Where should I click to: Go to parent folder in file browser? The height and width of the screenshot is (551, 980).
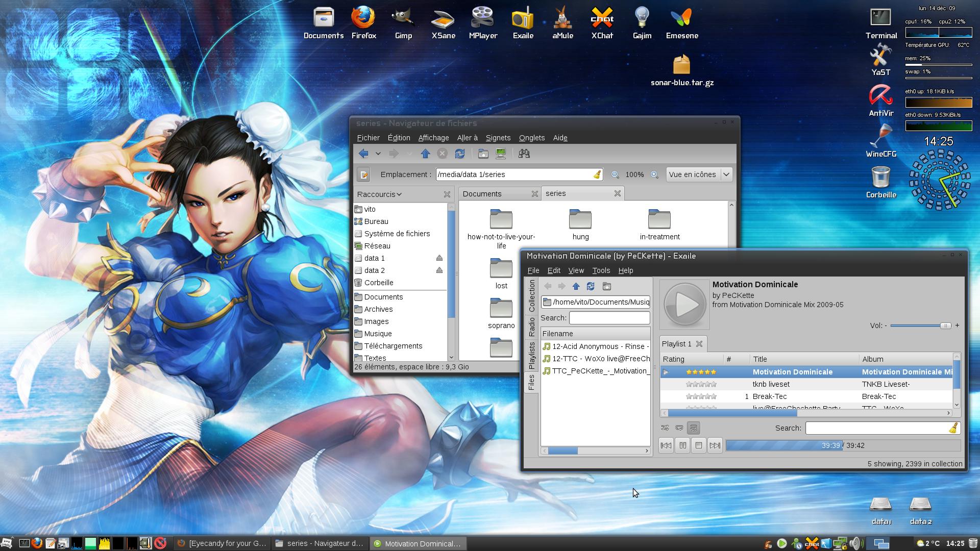pyautogui.click(x=425, y=154)
